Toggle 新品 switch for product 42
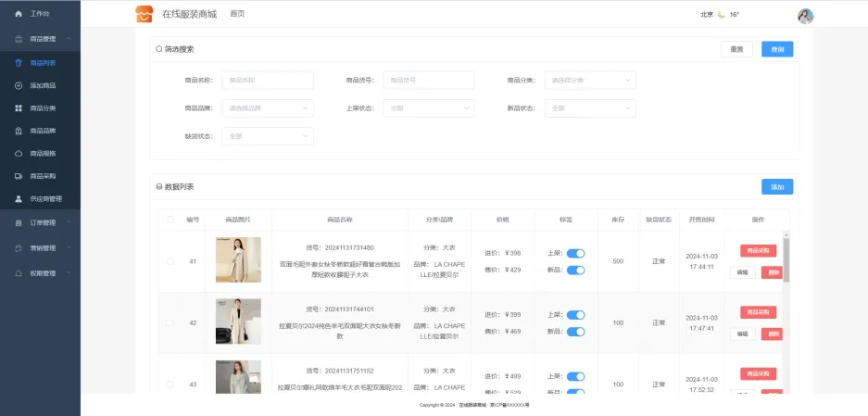 (575, 331)
